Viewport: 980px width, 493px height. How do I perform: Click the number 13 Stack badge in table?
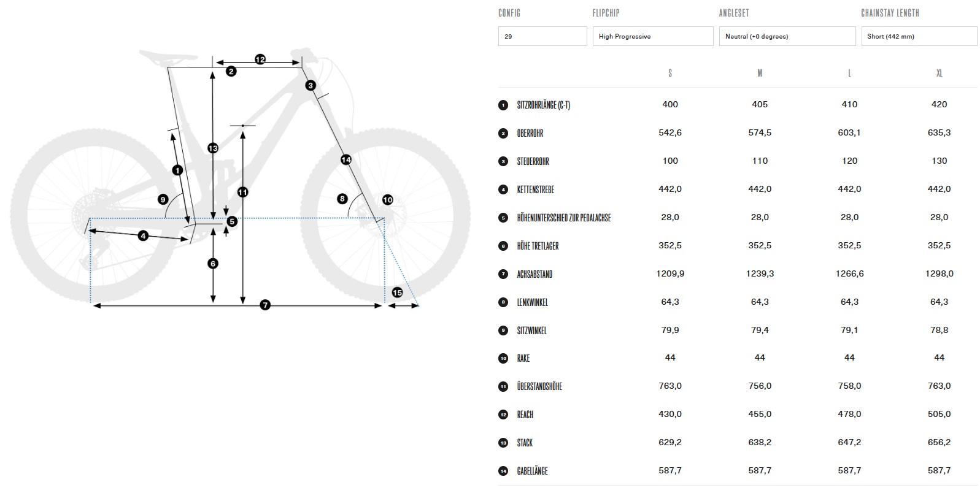503,443
